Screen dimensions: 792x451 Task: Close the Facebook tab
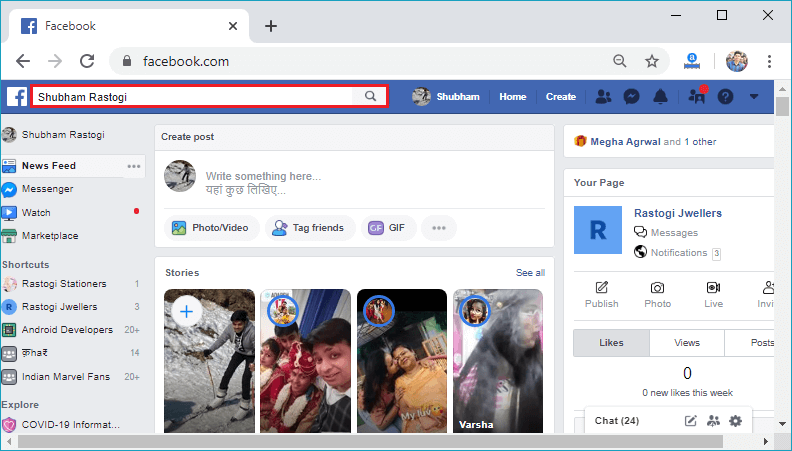point(233,26)
